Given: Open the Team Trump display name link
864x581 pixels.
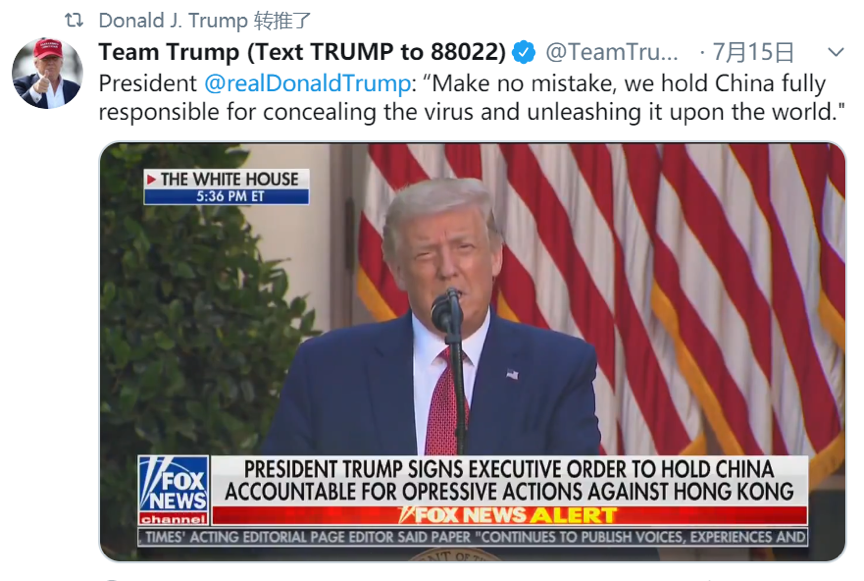Looking at the screenshot, I should tap(302, 52).
